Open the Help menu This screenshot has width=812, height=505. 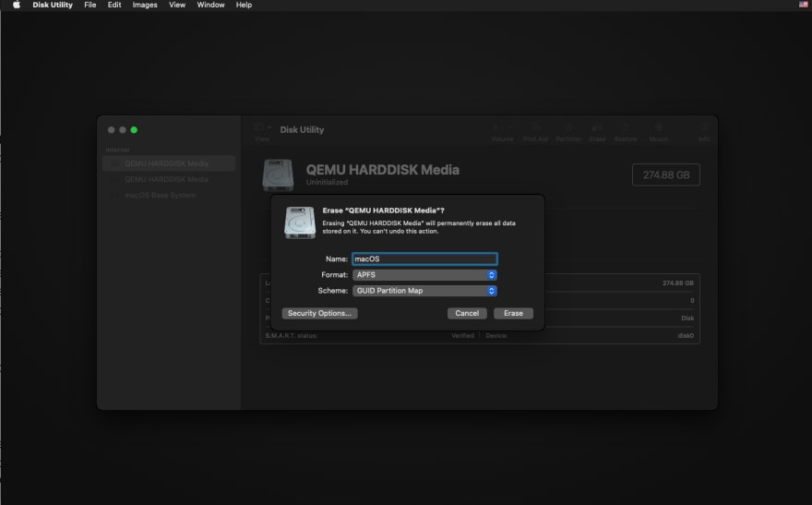coord(244,5)
